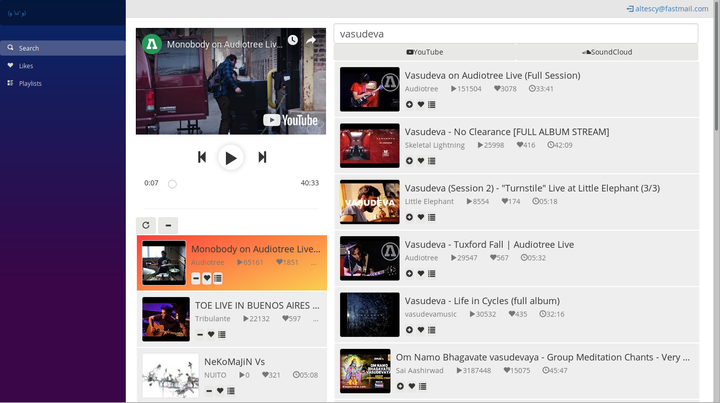Add Vasudeva Turnstile Little Elephant to queue
This screenshot has height=403, width=720.
click(409, 217)
